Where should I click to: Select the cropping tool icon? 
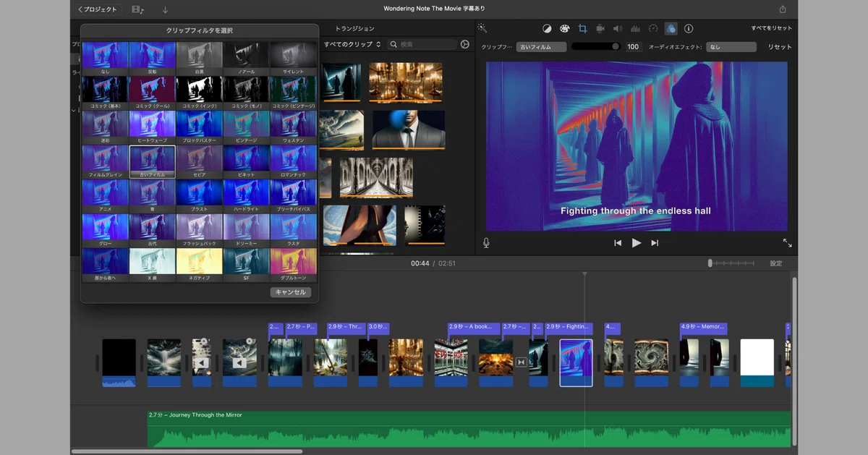tap(582, 29)
